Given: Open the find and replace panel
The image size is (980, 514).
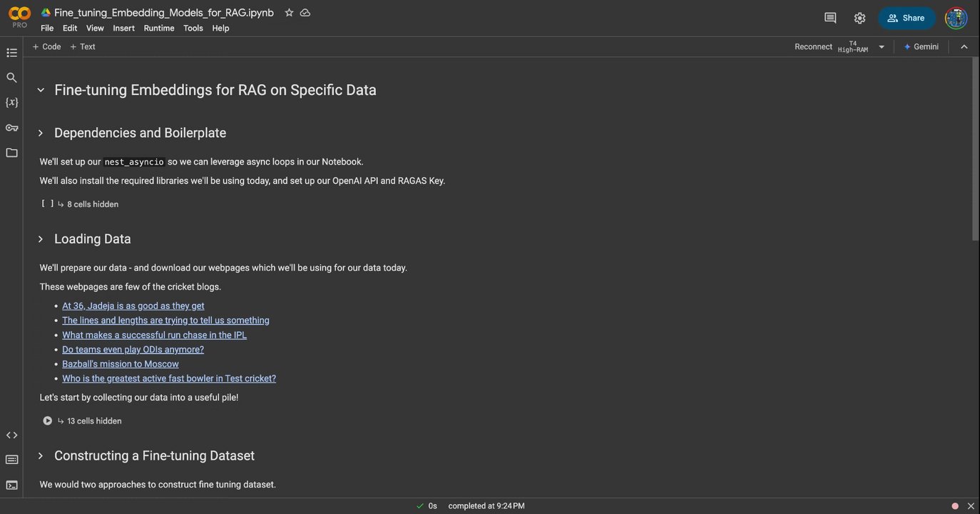Looking at the screenshot, I should click(x=11, y=78).
